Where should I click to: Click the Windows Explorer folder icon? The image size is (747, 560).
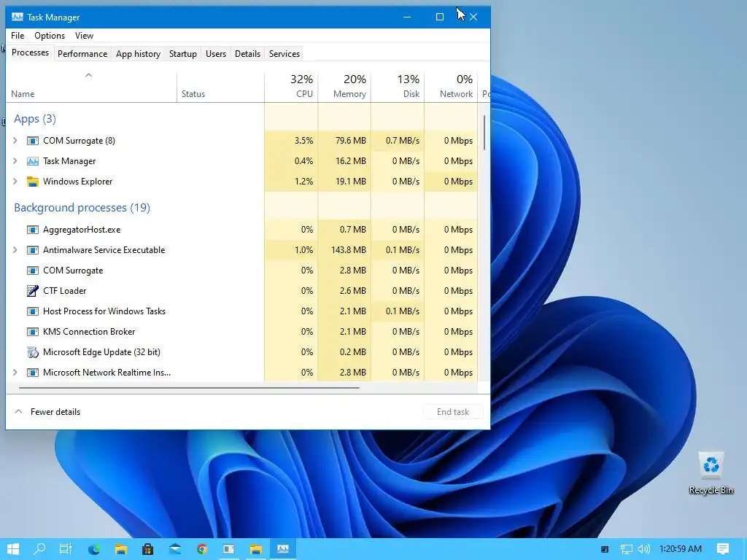32,182
